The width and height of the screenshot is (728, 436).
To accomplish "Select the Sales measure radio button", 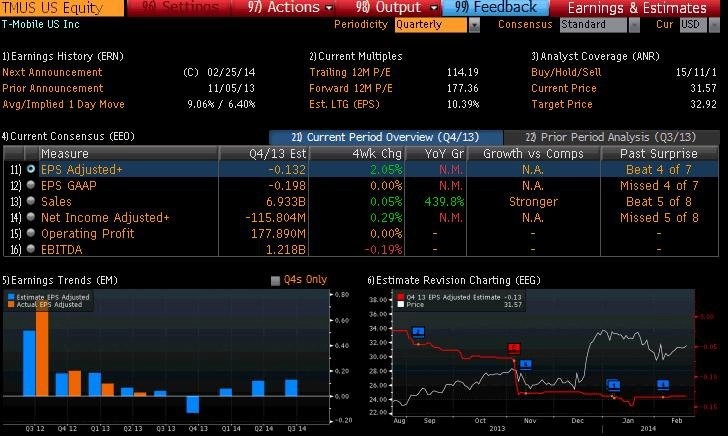I will (31, 201).
